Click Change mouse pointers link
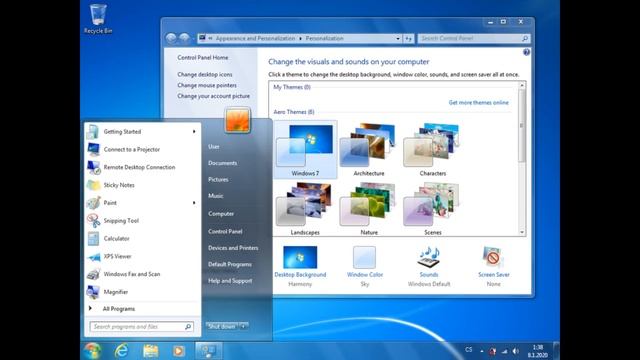 (207, 85)
